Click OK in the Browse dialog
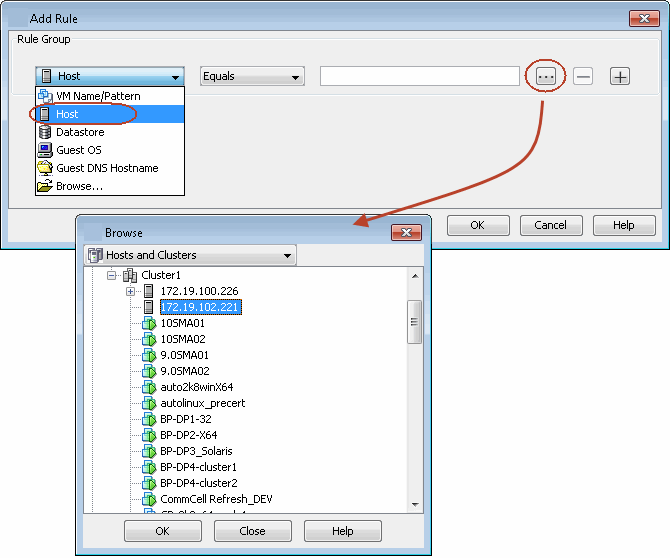The width and height of the screenshot is (670, 558). (x=163, y=531)
